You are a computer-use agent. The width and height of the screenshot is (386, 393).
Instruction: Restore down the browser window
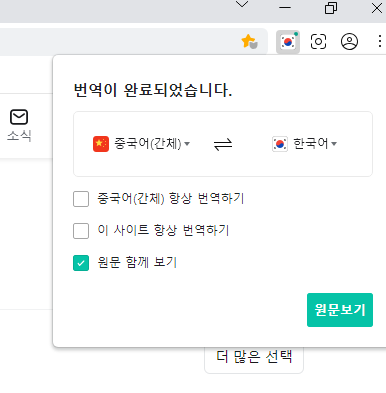pyautogui.click(x=331, y=8)
